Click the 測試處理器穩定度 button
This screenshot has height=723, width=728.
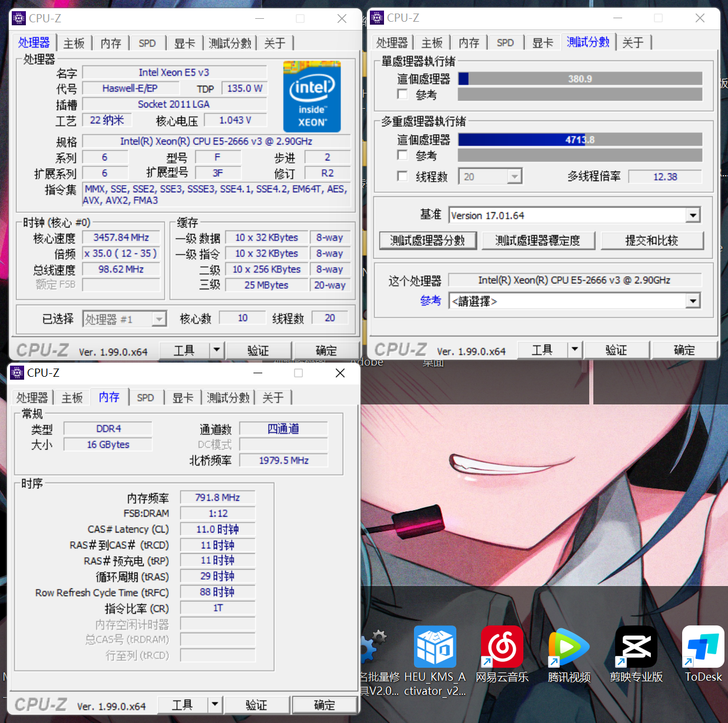pyautogui.click(x=538, y=240)
